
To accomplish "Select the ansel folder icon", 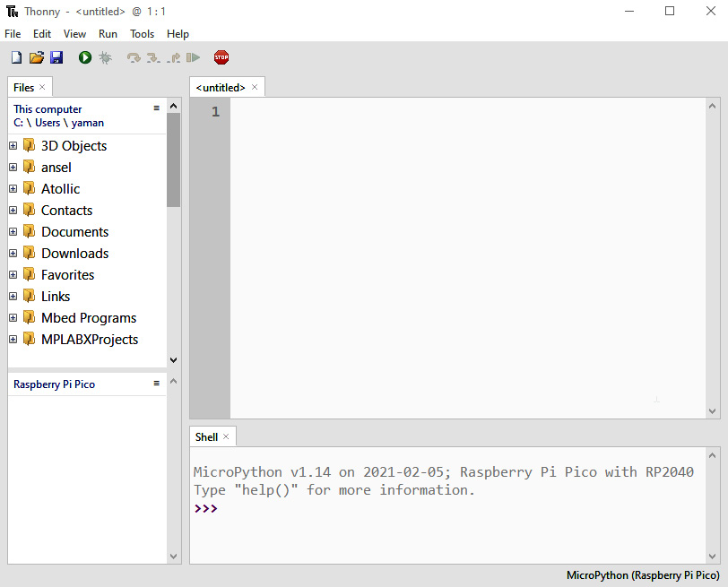I will pyautogui.click(x=30, y=167).
